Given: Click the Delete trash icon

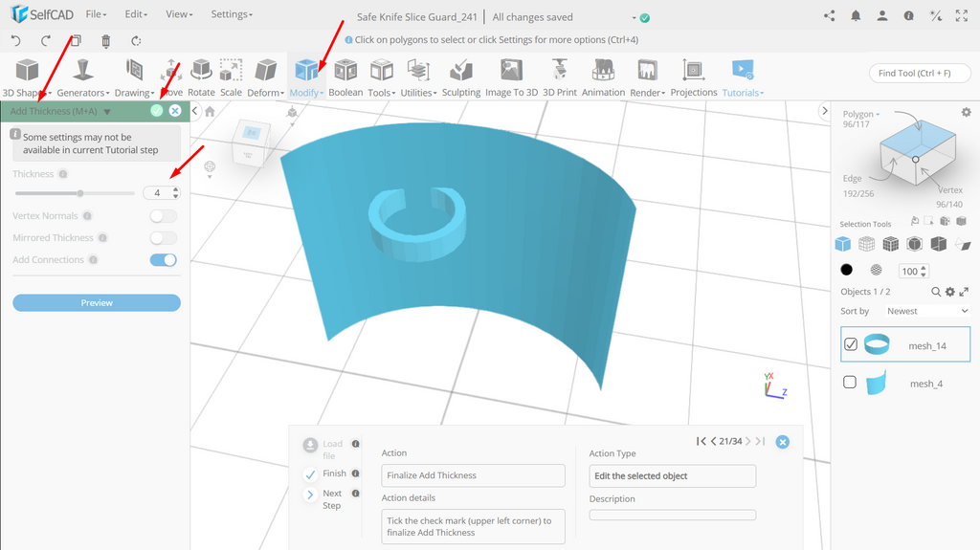Looking at the screenshot, I should pos(105,41).
